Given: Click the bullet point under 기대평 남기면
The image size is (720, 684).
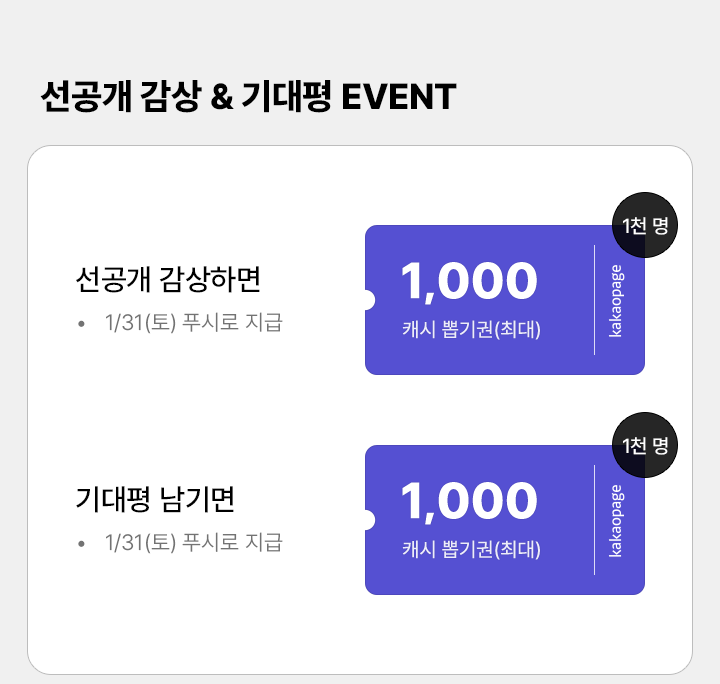Looking at the screenshot, I should (81, 544).
